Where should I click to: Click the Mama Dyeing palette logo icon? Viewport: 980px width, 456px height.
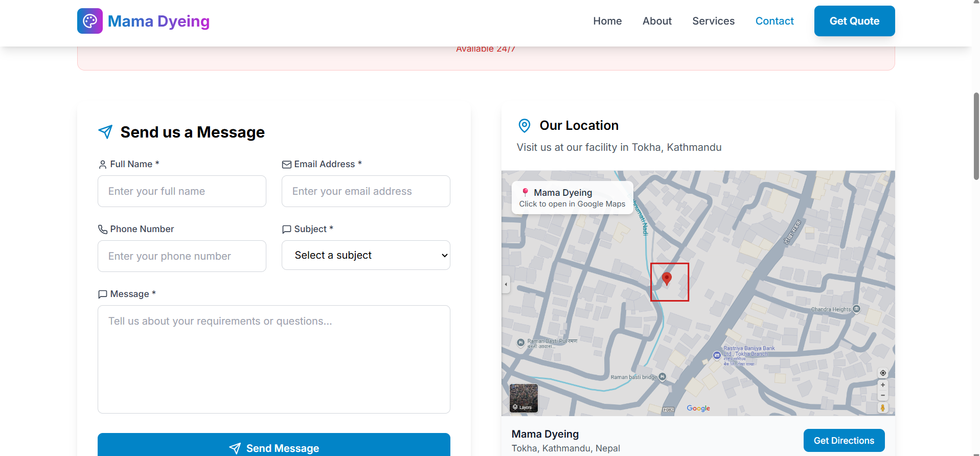coord(90,21)
